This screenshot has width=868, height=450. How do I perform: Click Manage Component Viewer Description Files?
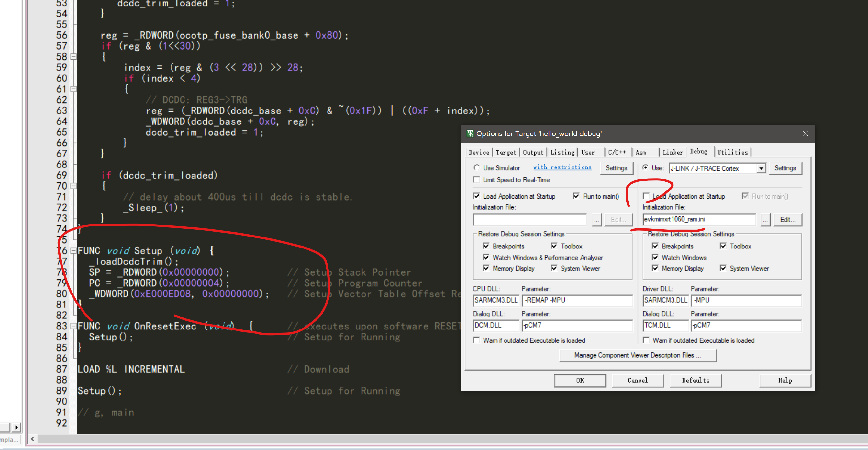638,355
